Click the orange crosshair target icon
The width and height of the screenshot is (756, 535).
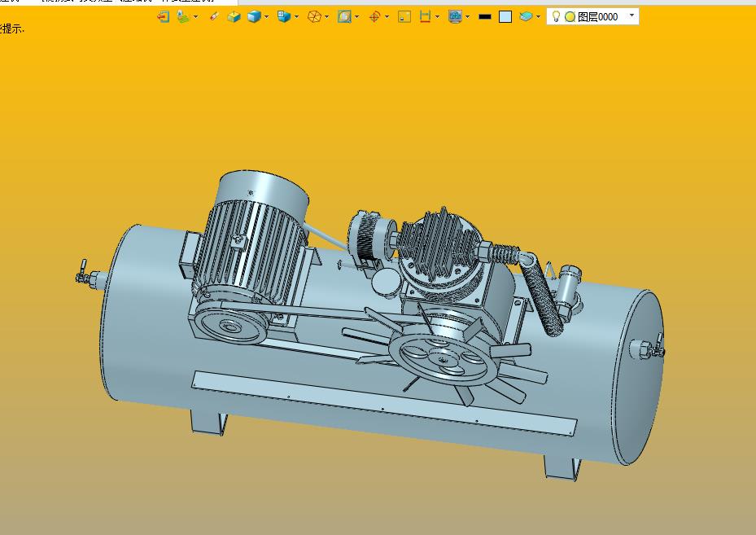point(374,16)
